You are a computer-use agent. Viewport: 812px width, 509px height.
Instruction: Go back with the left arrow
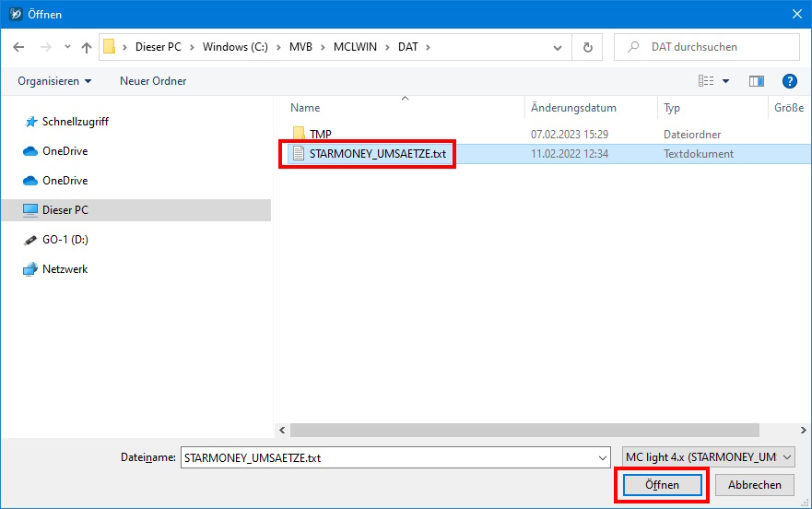pyautogui.click(x=18, y=47)
